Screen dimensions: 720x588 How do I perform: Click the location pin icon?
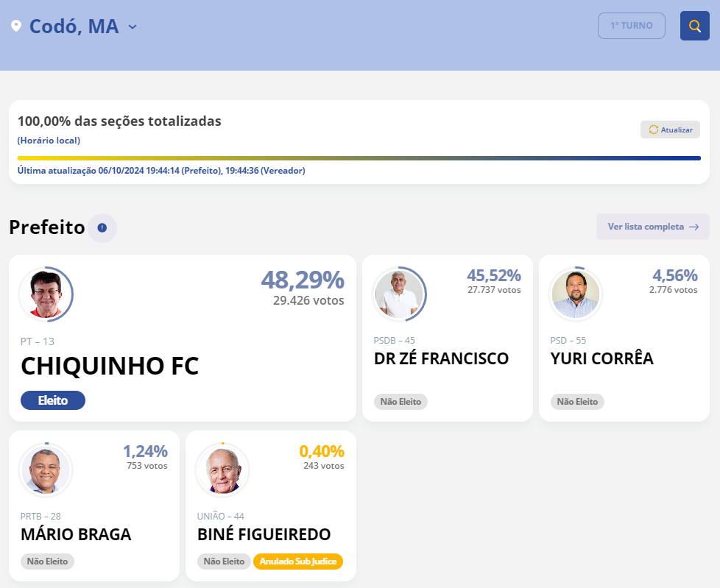click(x=16, y=26)
